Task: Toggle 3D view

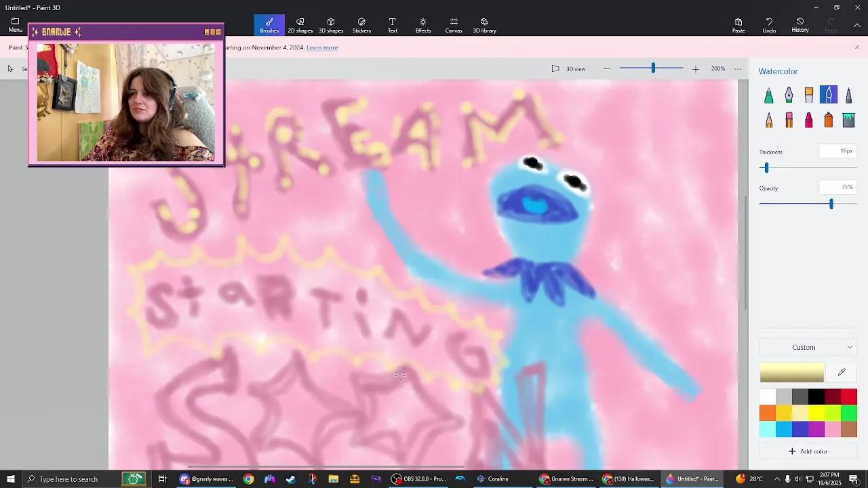Action: coord(568,69)
